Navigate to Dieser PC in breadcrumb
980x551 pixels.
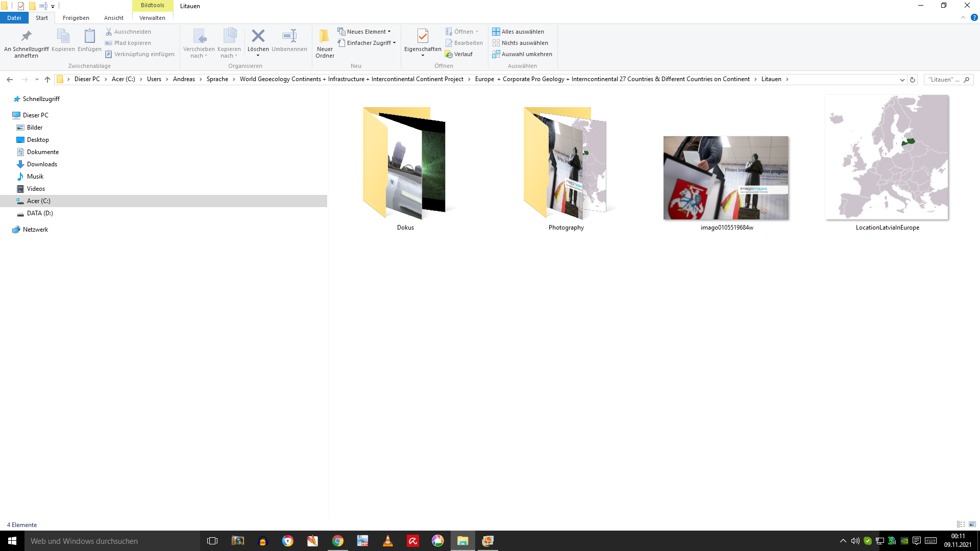pyautogui.click(x=87, y=79)
